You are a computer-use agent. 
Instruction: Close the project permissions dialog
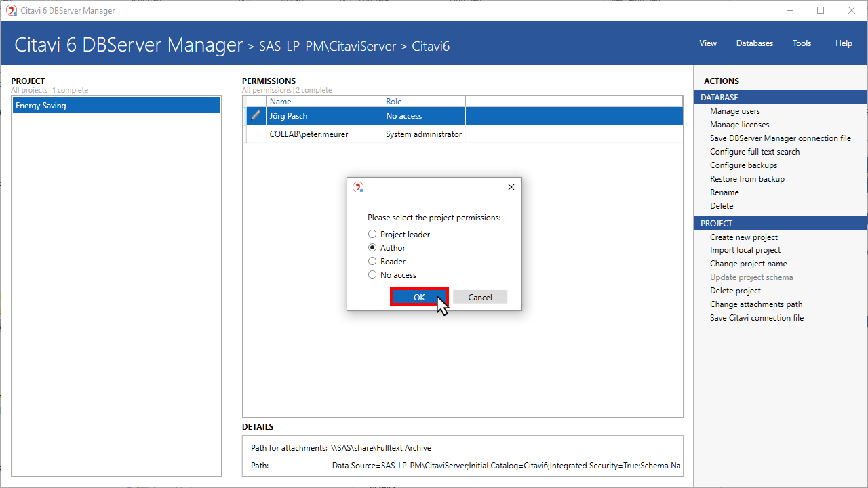click(x=511, y=187)
